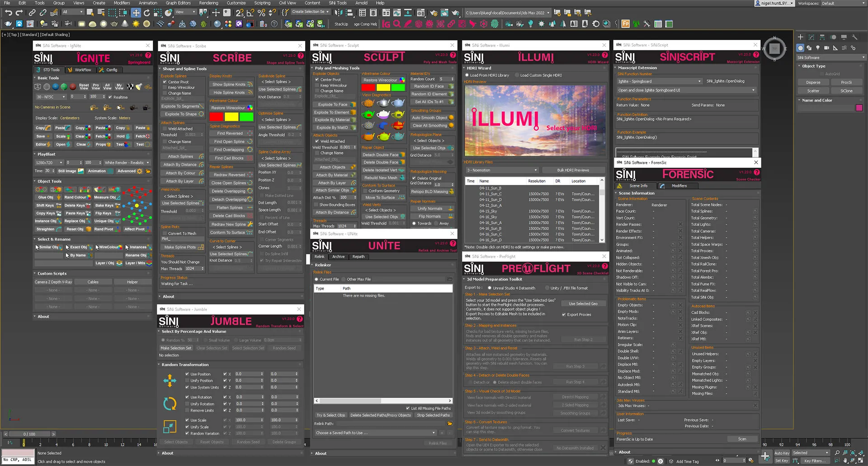The image size is (868, 466).
Task: Switch to WorkFlow tab in IgNite
Action: (79, 70)
